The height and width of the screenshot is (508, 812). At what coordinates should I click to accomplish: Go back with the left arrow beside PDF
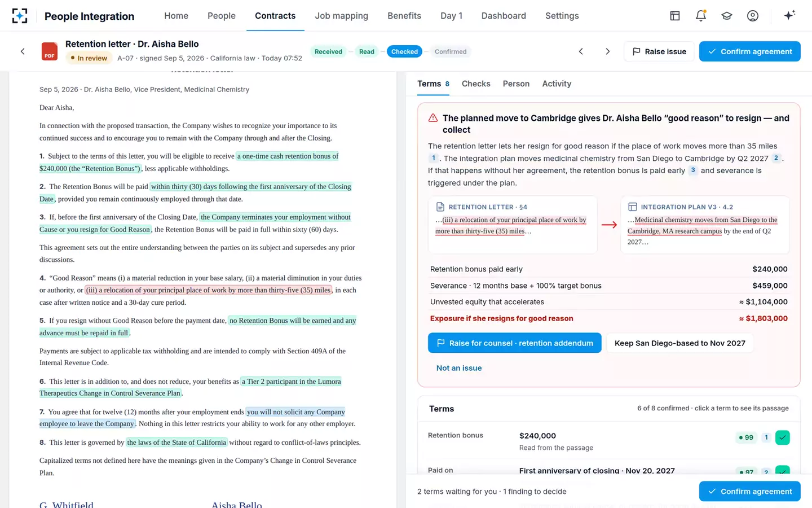click(x=23, y=51)
